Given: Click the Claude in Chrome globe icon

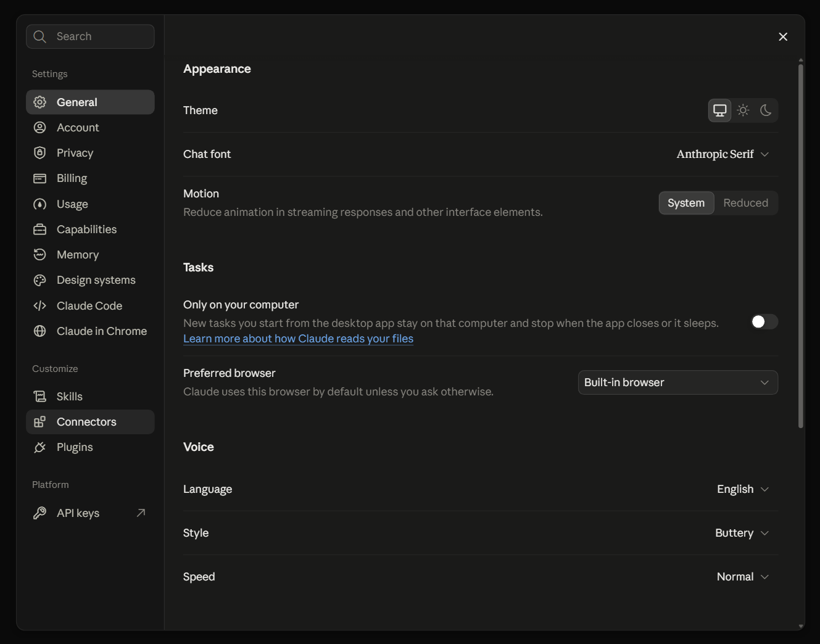Looking at the screenshot, I should point(40,331).
